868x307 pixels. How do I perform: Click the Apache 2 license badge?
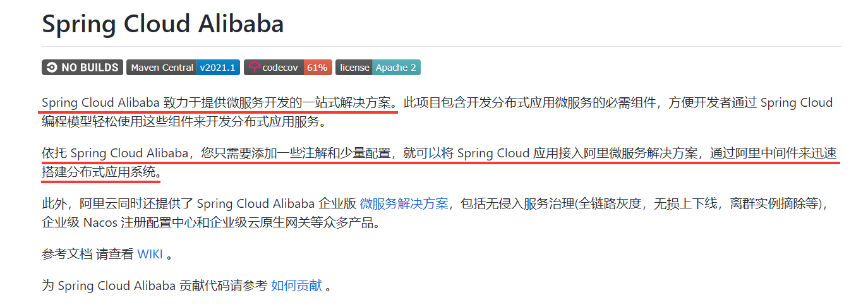point(395,68)
